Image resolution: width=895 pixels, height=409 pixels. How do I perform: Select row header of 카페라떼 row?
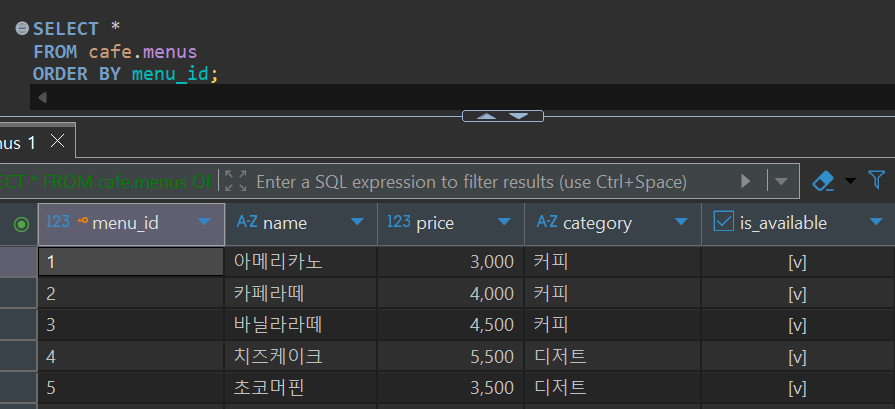(x=18, y=293)
